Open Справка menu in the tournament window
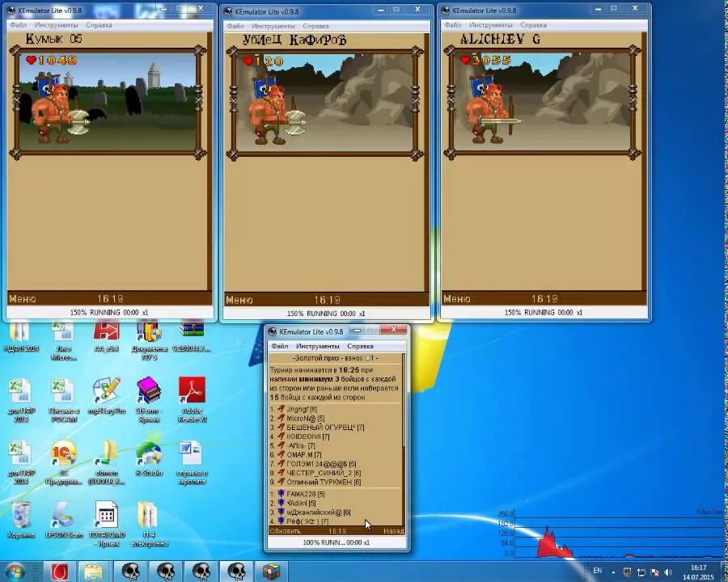Image resolution: width=728 pixels, height=582 pixels. [360, 346]
